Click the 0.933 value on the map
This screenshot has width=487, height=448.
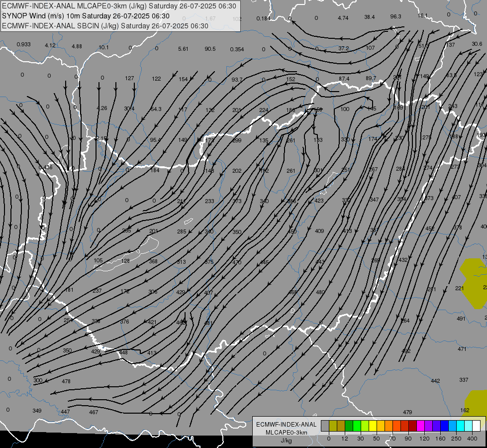(x=23, y=44)
